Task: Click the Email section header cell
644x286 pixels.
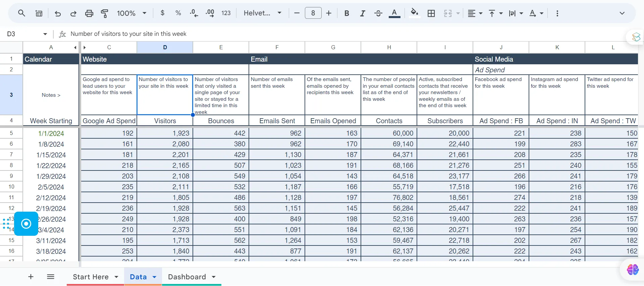Action: click(x=361, y=59)
